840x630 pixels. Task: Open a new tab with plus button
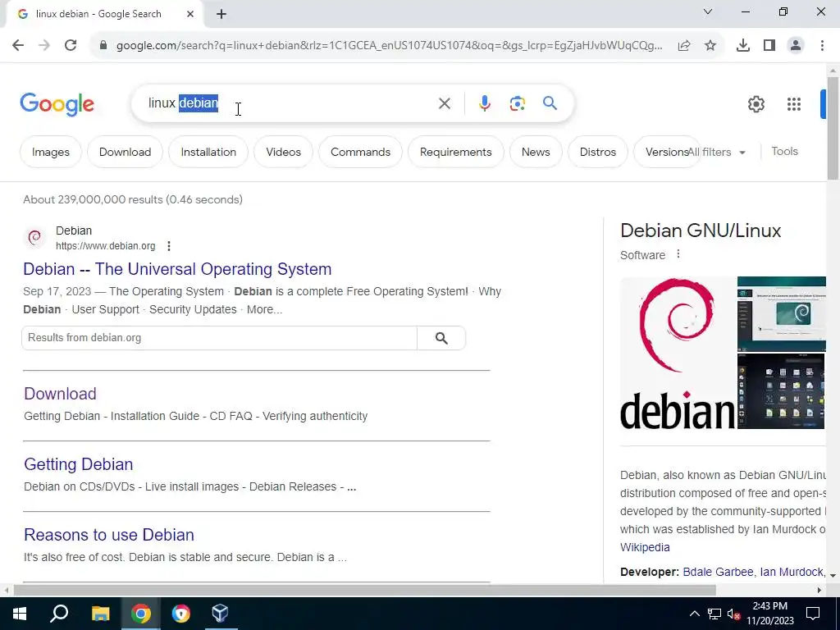click(x=221, y=14)
